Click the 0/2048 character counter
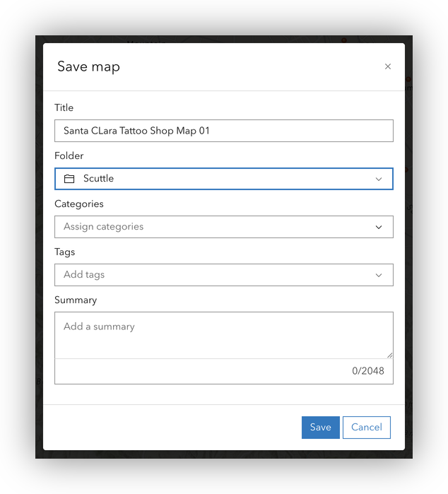This screenshot has height=494, width=448. click(x=368, y=371)
